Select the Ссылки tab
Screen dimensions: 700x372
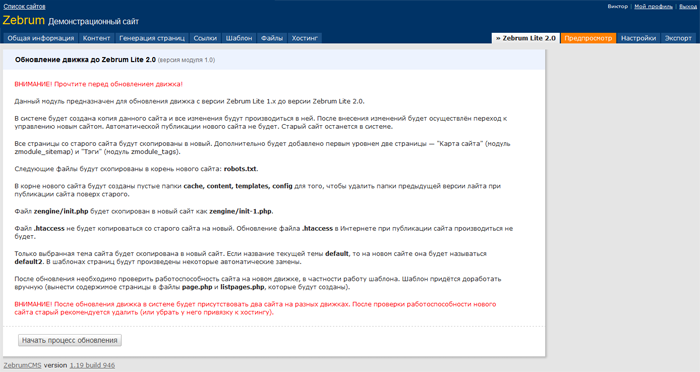pos(205,38)
